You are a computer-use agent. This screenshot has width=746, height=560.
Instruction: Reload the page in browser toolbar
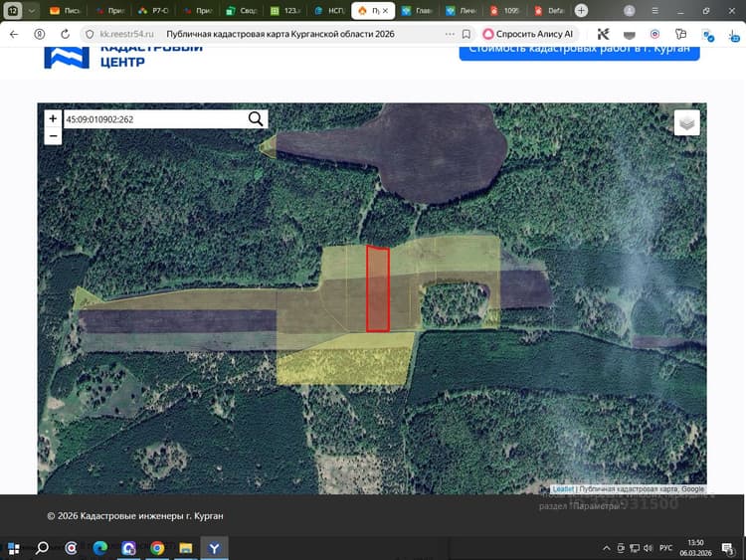pyautogui.click(x=66, y=34)
